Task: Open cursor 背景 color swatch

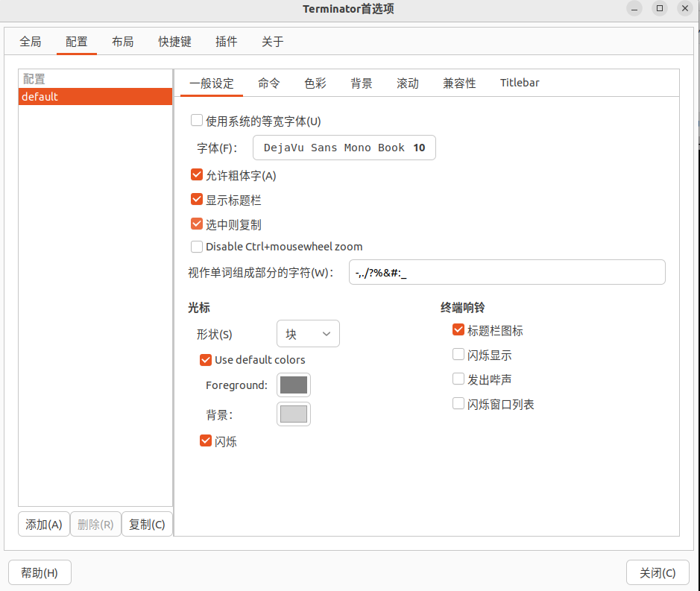Action: coord(294,414)
